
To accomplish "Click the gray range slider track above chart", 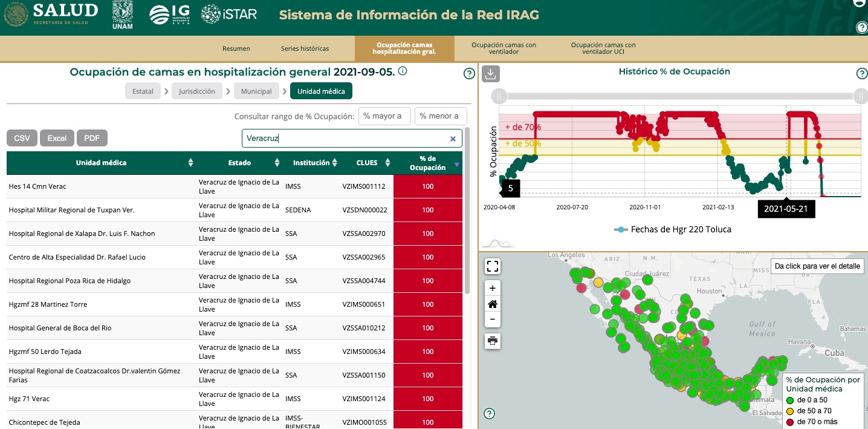I will click(x=679, y=96).
